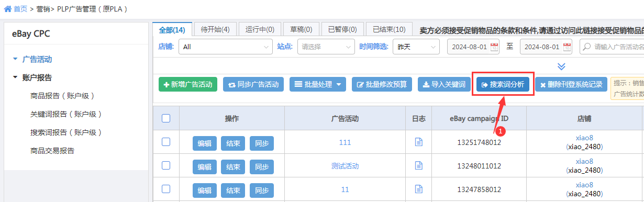Click 结束 for campaign 111
This screenshot has height=202, width=644.
coord(233,143)
